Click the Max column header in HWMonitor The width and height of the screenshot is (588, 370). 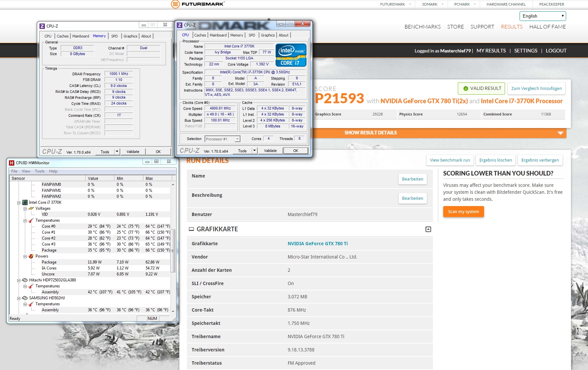(157, 179)
